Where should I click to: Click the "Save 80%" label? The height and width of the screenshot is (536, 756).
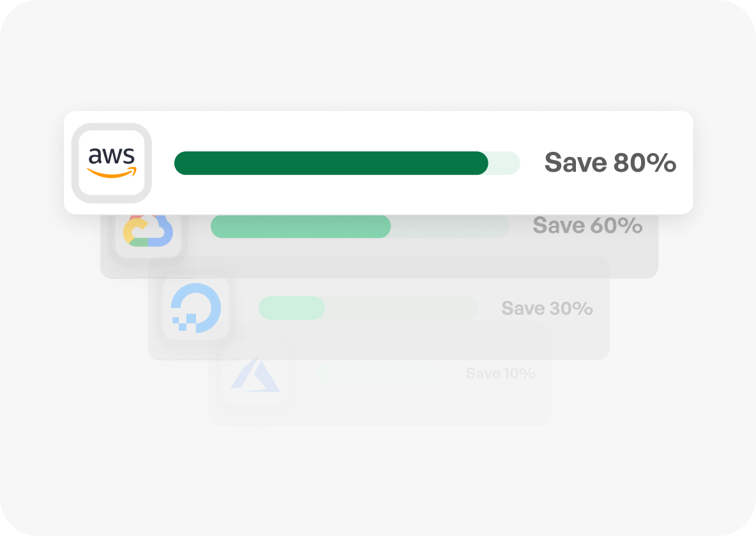pyautogui.click(x=610, y=163)
